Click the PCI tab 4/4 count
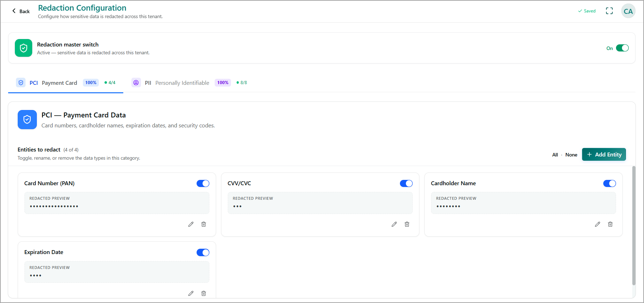Screen dimensions: 644x303 (x=110, y=83)
